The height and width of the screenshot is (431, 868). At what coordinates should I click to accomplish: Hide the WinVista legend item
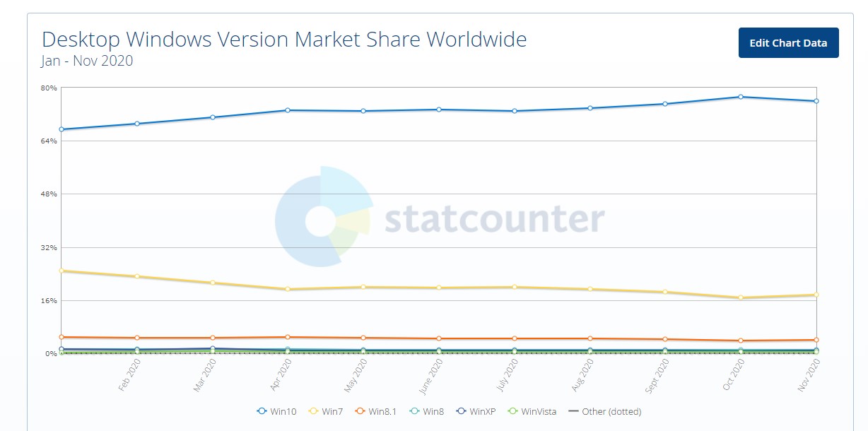[531, 411]
